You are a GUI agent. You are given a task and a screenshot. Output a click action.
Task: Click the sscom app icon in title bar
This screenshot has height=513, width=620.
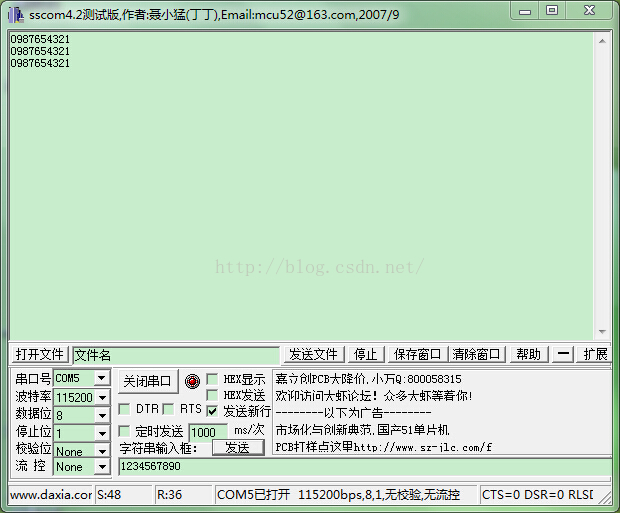[16, 15]
